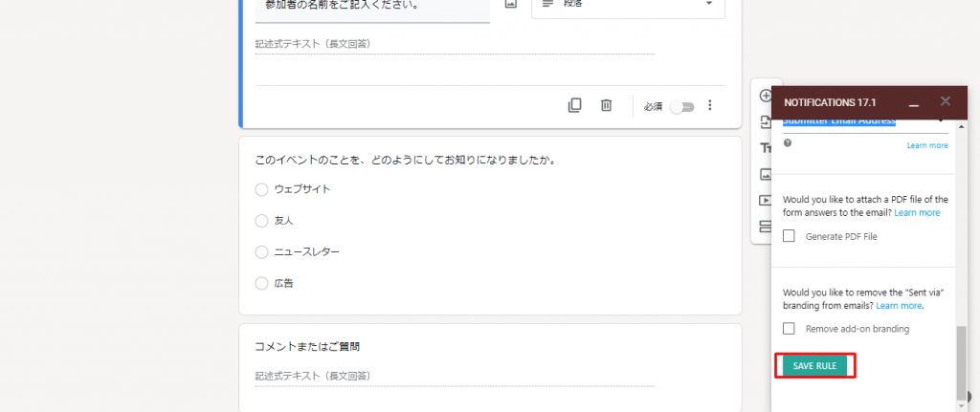Open the 段落 question type dropdown

(628, 5)
